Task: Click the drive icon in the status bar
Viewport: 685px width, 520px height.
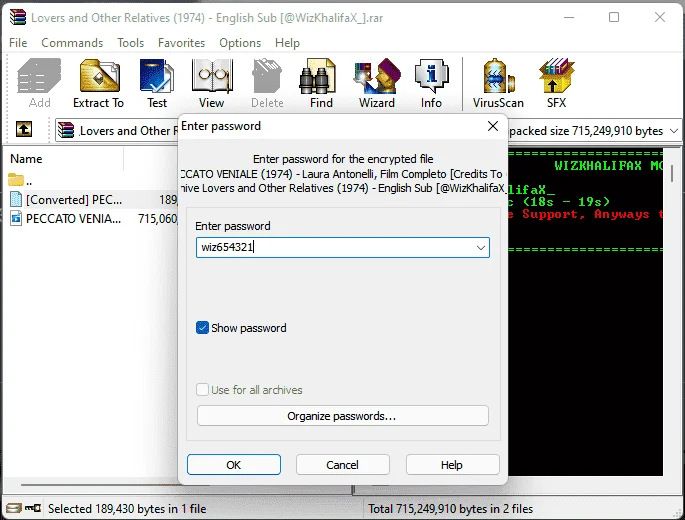Action: point(14,508)
